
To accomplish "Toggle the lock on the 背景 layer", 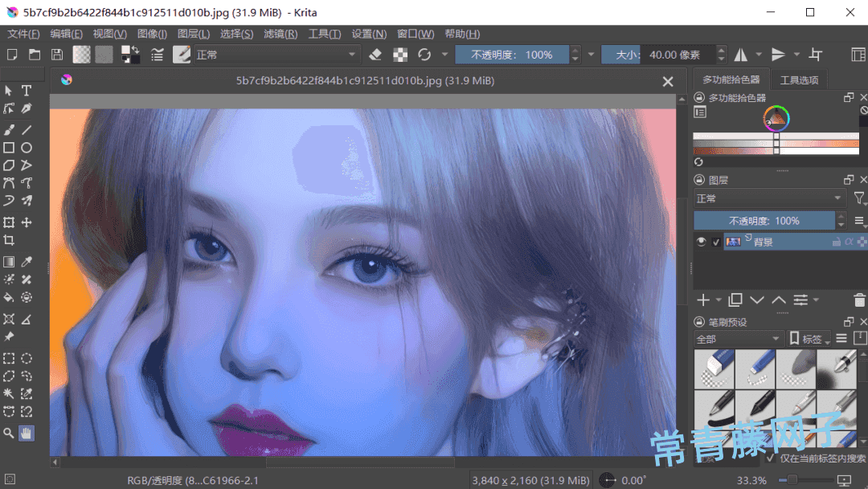I will 837,242.
